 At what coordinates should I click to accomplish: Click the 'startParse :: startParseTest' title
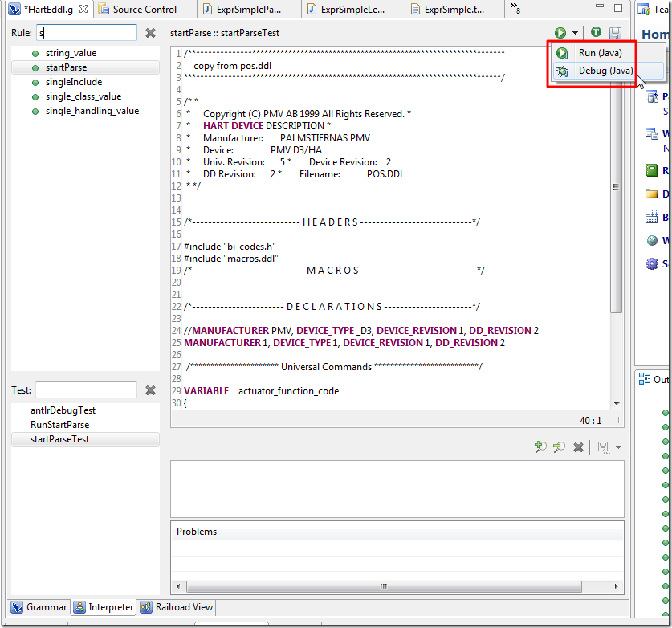(225, 33)
